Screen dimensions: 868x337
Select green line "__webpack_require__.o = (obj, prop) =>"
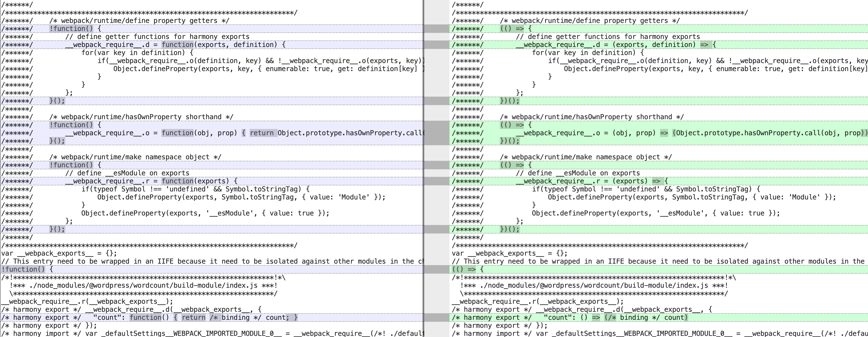point(659,133)
